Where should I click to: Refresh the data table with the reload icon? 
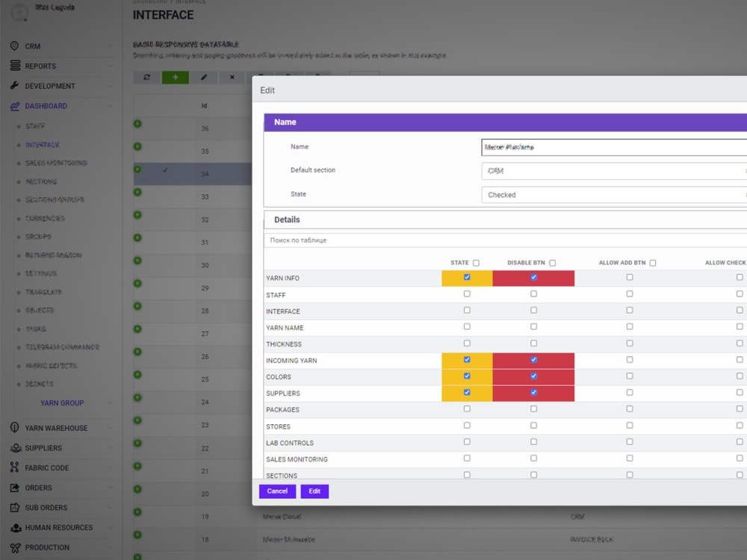146,77
